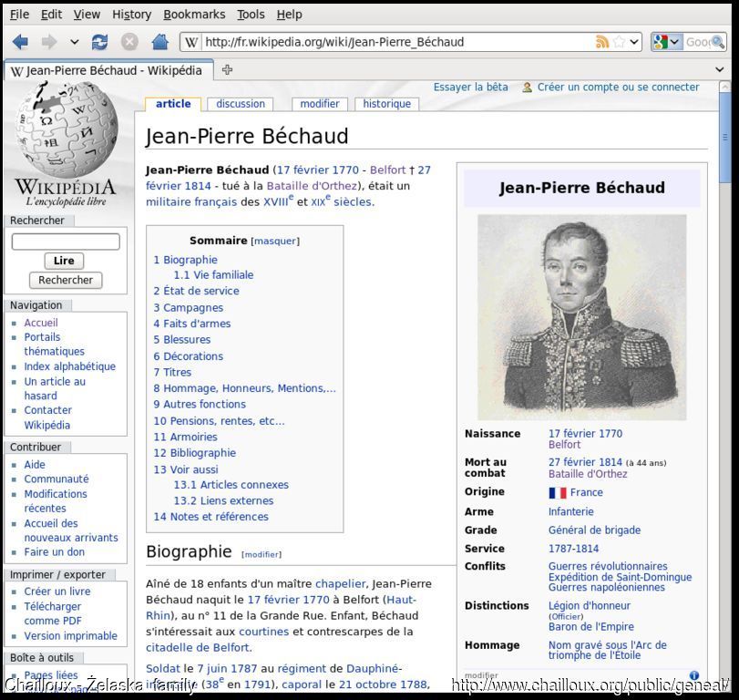
Task: Click the search magnifier icon in Google box
Action: point(717,42)
